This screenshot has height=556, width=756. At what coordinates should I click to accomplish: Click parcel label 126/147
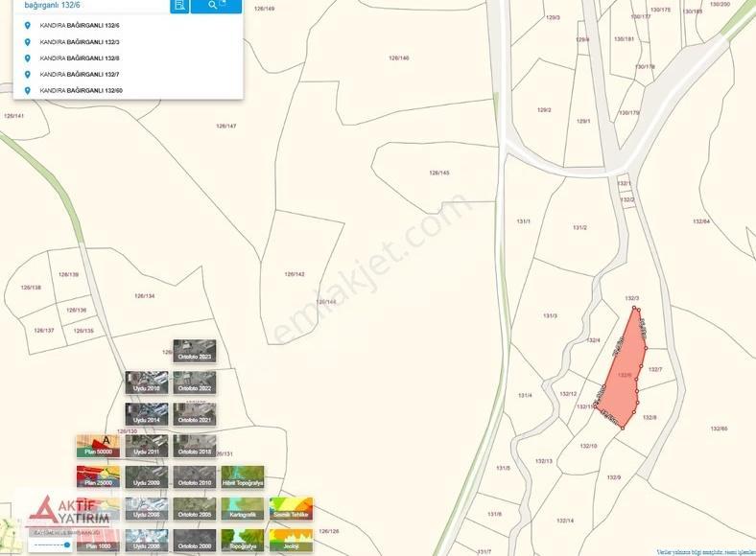click(x=226, y=126)
